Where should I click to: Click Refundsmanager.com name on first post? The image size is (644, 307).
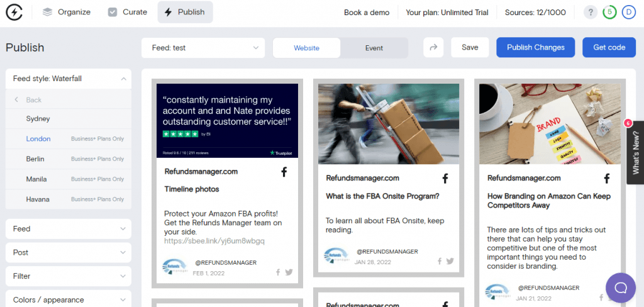click(201, 172)
